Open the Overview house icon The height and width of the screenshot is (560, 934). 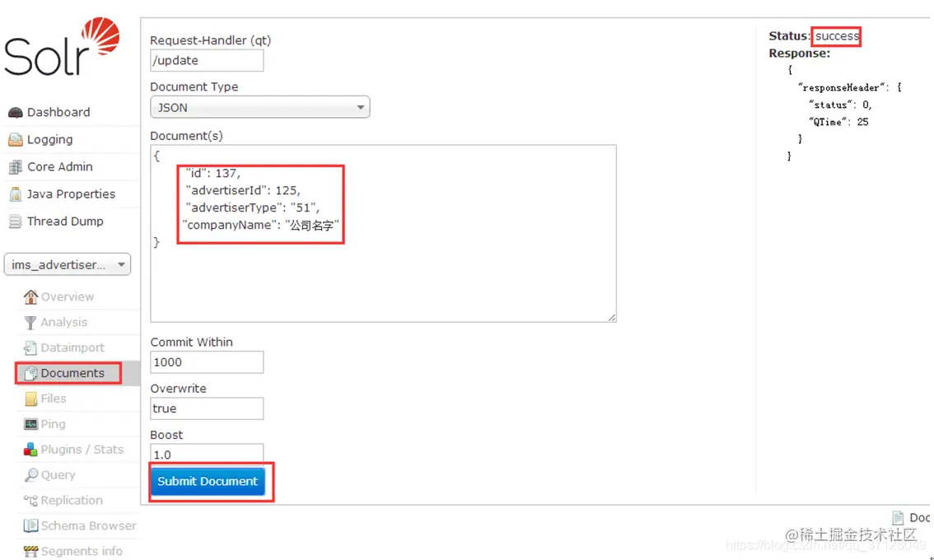30,296
